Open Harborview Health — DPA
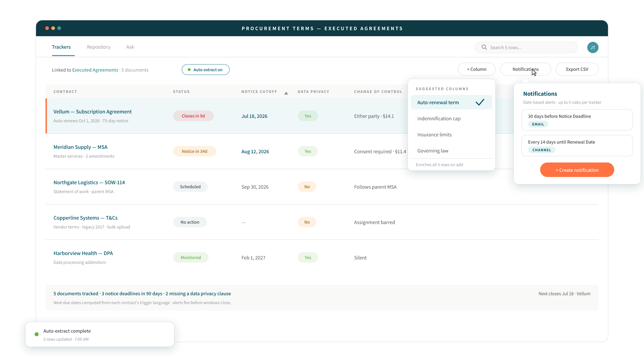This screenshot has height=362, width=644. [83, 253]
